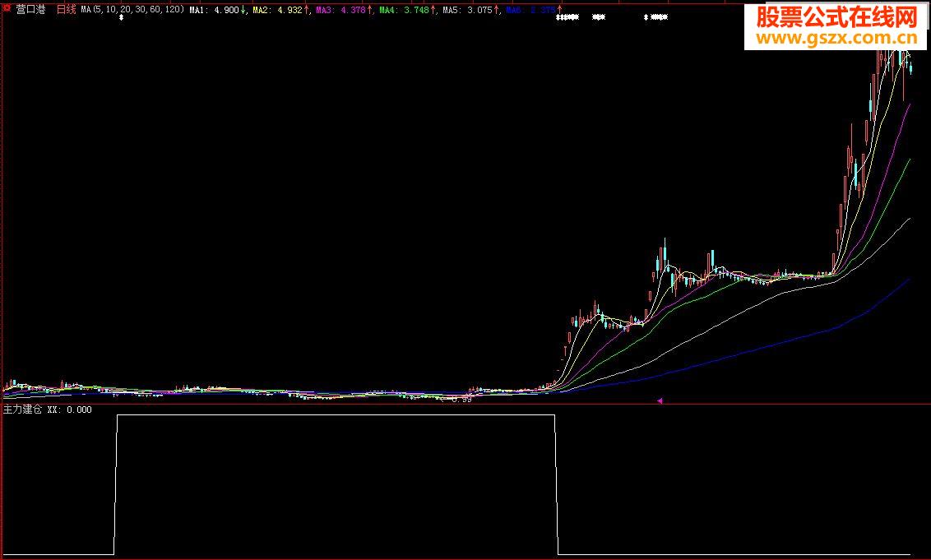Select the 日线 period label
931x560 pixels.
66,10
